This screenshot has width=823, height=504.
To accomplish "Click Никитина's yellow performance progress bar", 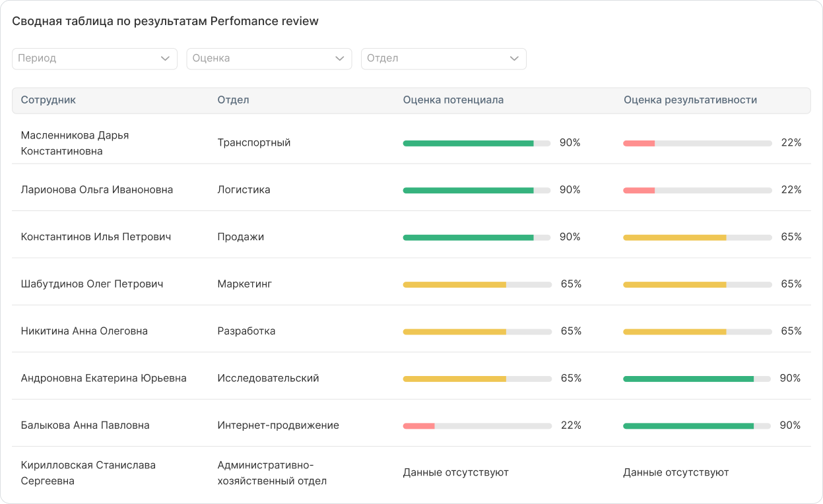I will pos(698,332).
